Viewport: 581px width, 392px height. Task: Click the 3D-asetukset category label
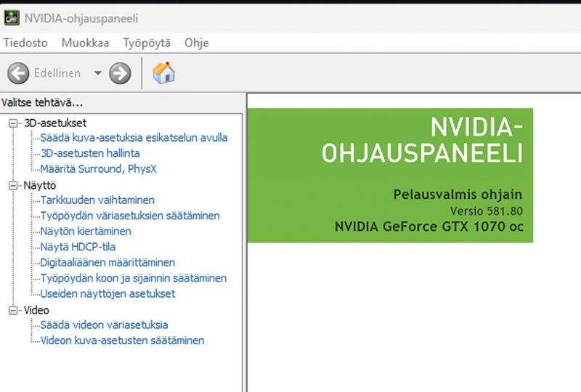pyautogui.click(x=55, y=123)
